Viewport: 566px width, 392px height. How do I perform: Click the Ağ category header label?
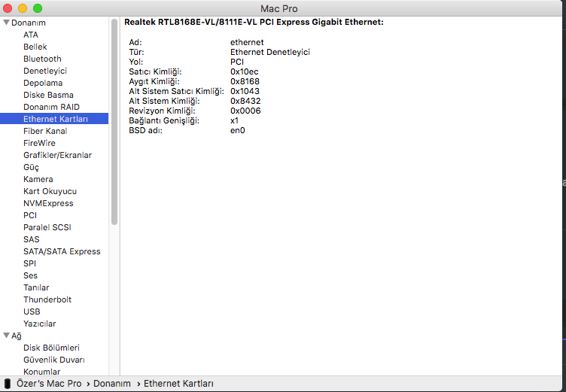(x=17, y=336)
